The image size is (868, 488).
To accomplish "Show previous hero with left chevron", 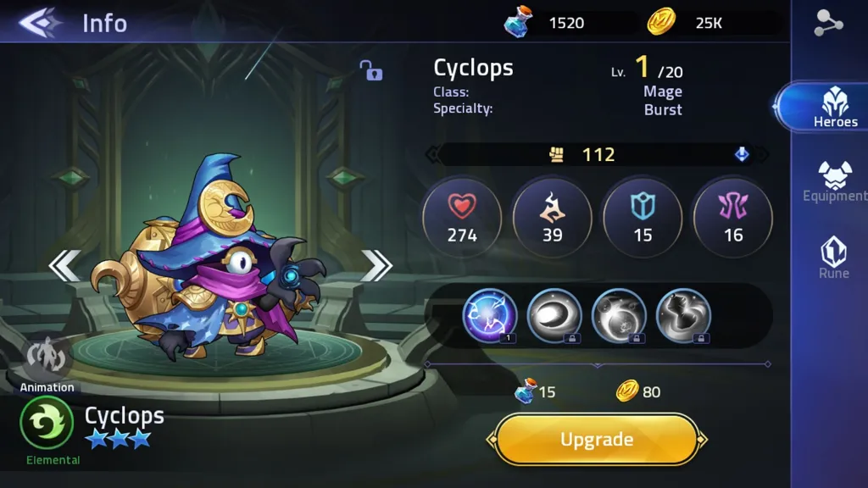I will click(x=64, y=265).
